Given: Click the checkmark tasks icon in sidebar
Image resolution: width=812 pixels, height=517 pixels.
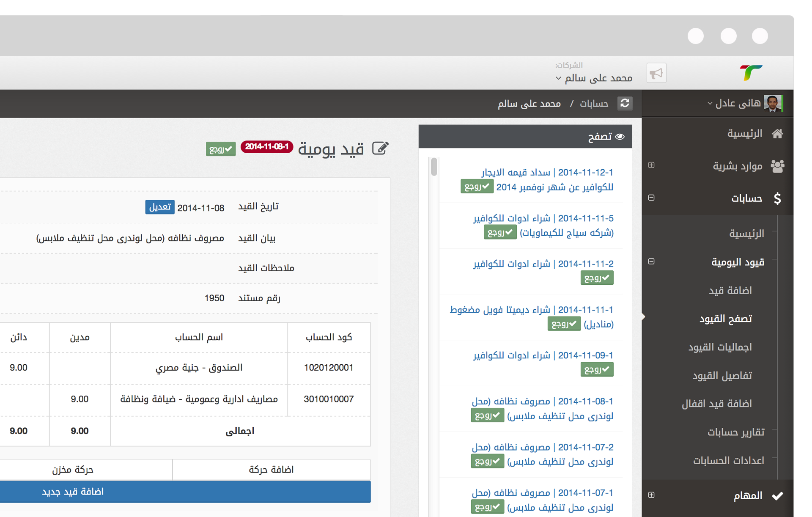Looking at the screenshot, I should click(777, 495).
